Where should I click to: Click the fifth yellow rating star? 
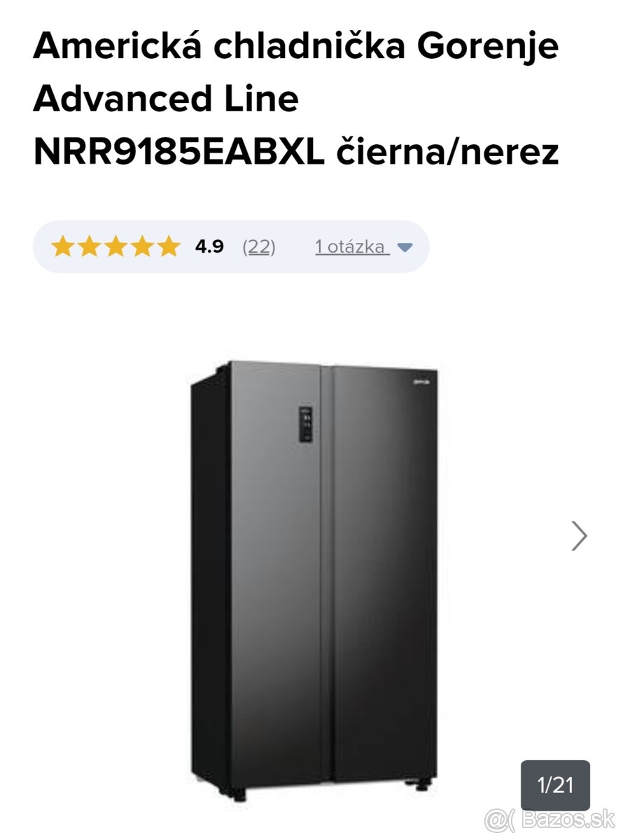(169, 246)
